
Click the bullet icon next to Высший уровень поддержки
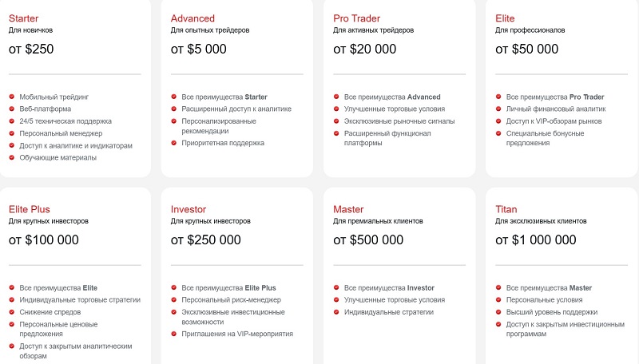(498, 312)
